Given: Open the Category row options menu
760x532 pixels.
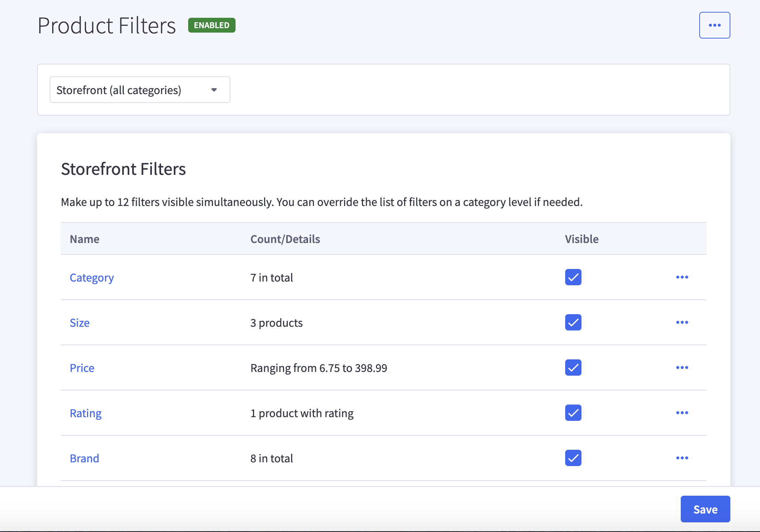Looking at the screenshot, I should click(683, 277).
